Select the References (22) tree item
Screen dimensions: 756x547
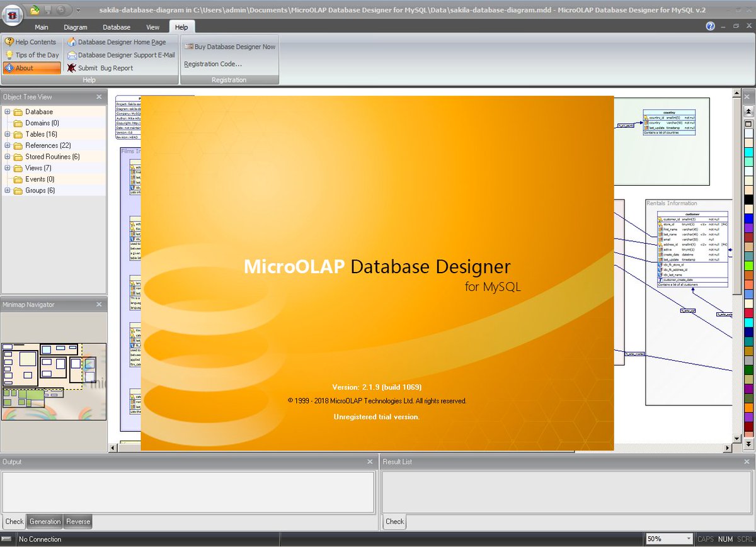click(x=48, y=145)
